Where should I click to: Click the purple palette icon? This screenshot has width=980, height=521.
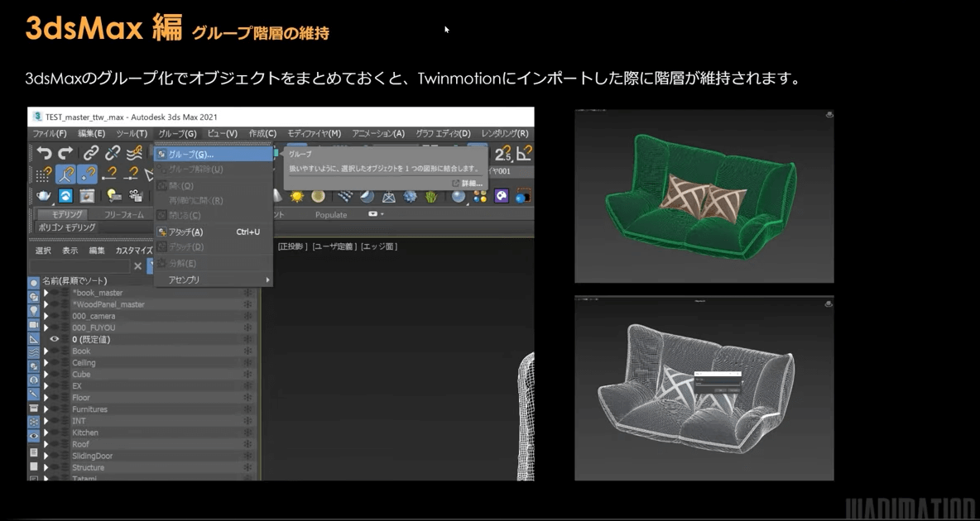502,197
